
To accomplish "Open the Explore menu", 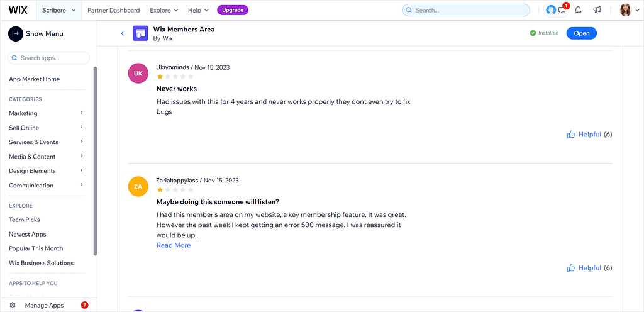I will [x=164, y=10].
